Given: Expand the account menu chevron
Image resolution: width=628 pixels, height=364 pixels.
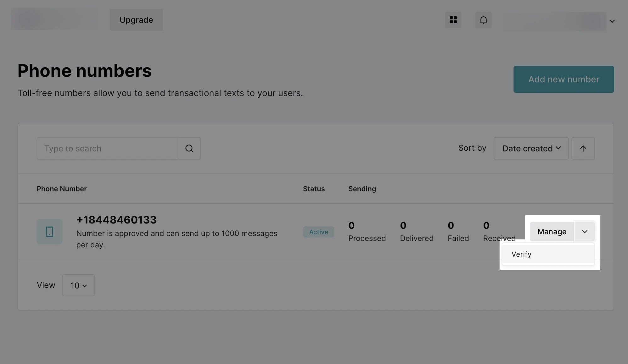Looking at the screenshot, I should tap(612, 21).
